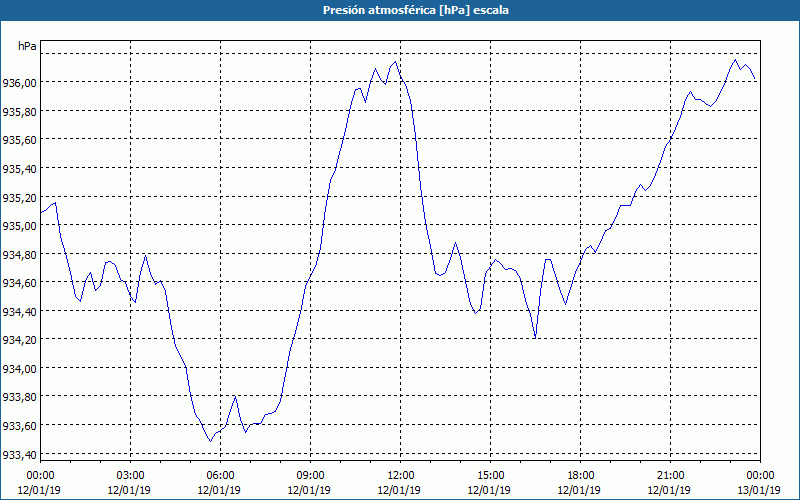Click the 935,80 y-axis label
The height and width of the screenshot is (500, 800).
[19, 111]
